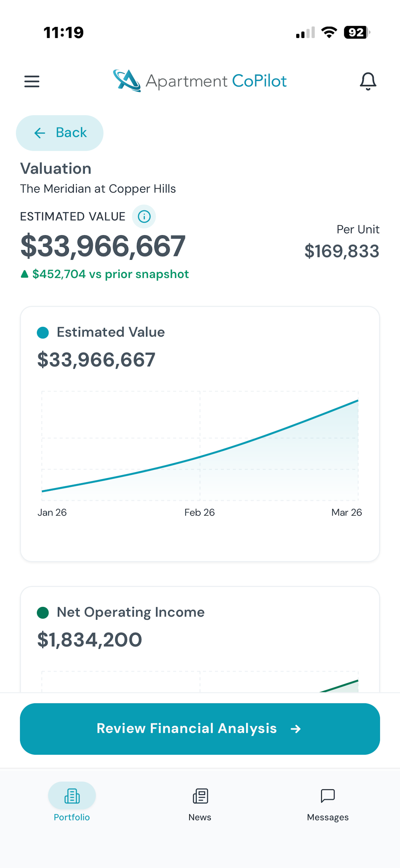Viewport: 400px width, 868px height.
Task: Switch to the Messages tab label
Action: point(328,817)
